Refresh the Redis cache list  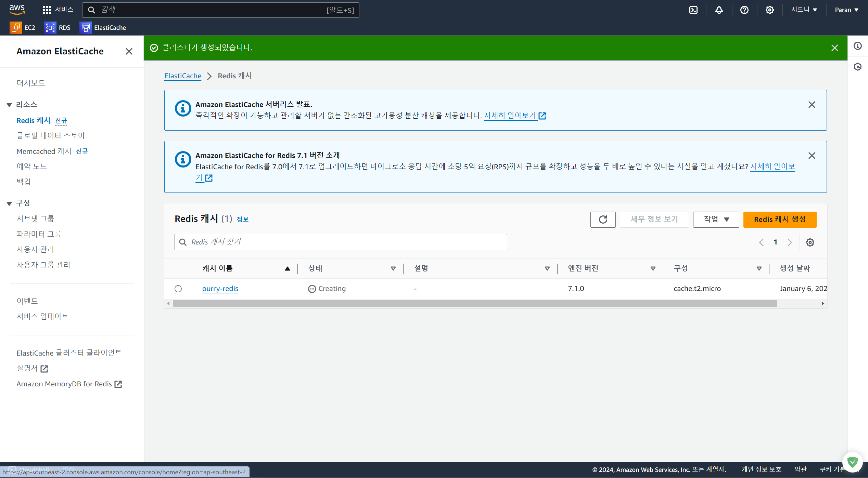coord(603,220)
